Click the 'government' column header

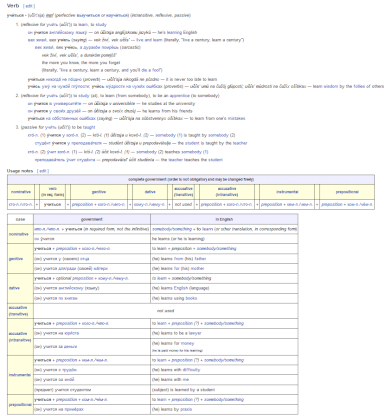[92, 219]
